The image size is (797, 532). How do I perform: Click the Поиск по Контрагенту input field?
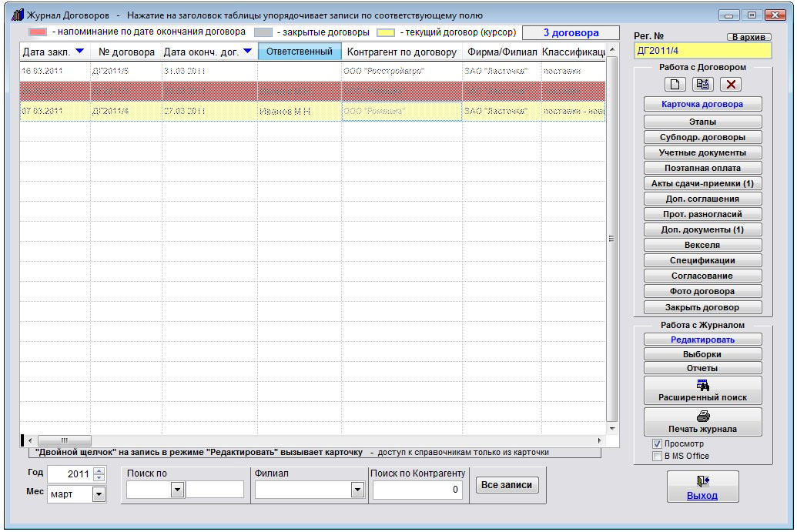tap(417, 490)
